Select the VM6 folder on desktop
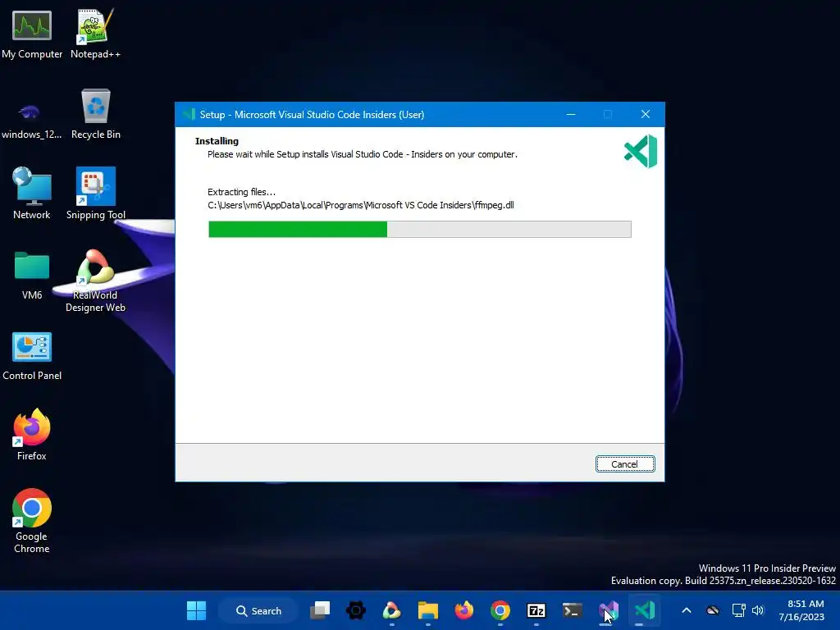Image resolution: width=840 pixels, height=630 pixels. click(32, 276)
